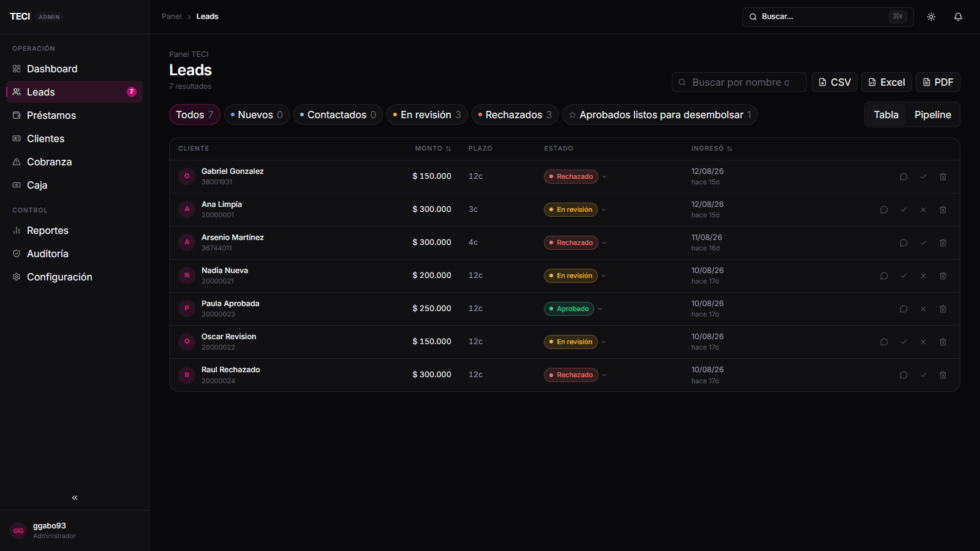Open comment icon for Ana Limpia
Viewport: 980px width, 551px height.
tap(884, 210)
